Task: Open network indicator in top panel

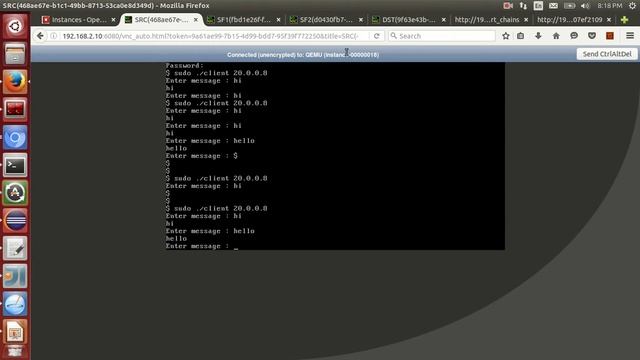Action: 523,6
